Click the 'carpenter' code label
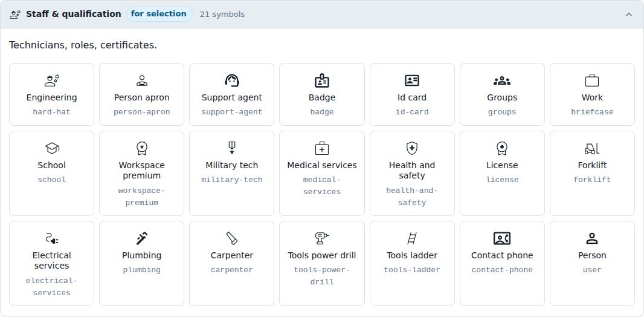 point(231,270)
